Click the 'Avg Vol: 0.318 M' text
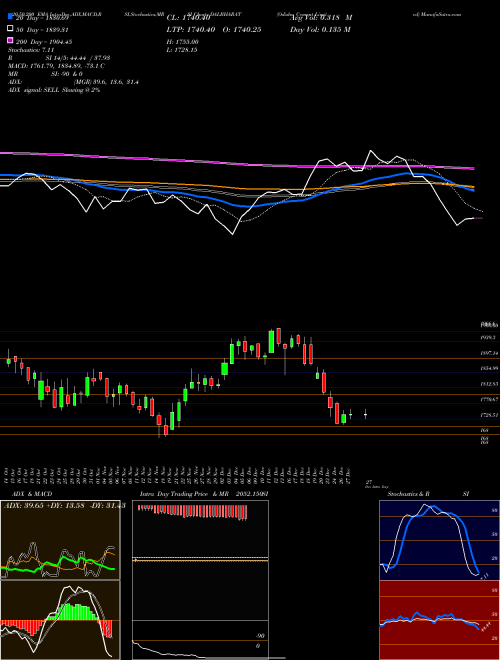 point(321,18)
